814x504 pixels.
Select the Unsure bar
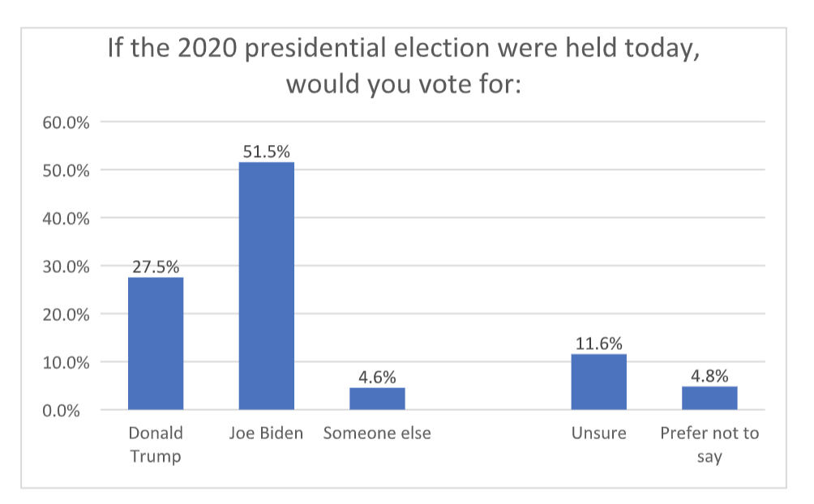tap(598, 382)
